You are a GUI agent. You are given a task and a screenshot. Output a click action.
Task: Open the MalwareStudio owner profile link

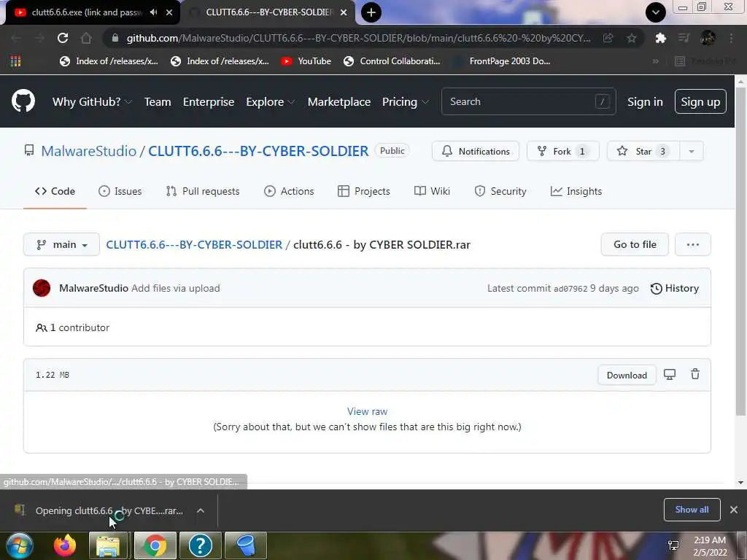88,151
